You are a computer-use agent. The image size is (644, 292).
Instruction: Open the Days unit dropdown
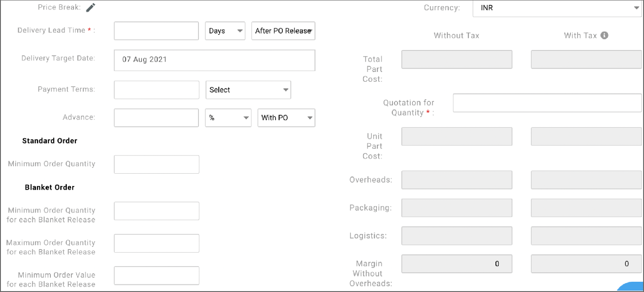[225, 31]
